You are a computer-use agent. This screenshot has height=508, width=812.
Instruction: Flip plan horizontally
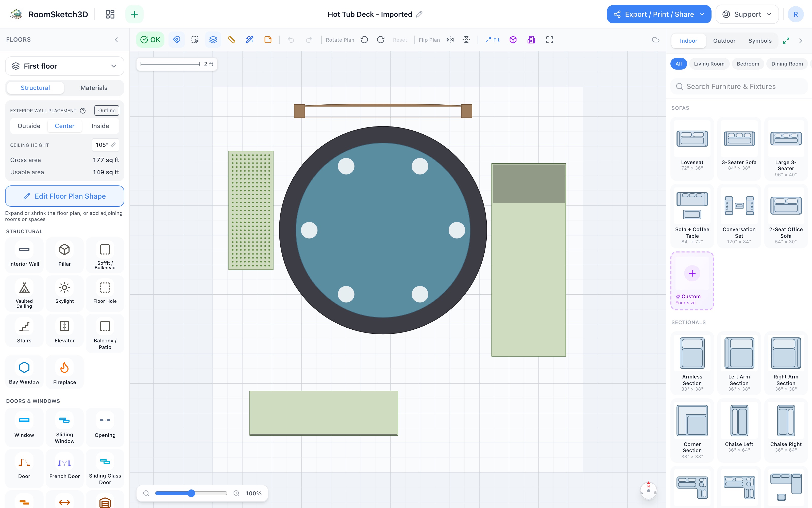click(450, 40)
